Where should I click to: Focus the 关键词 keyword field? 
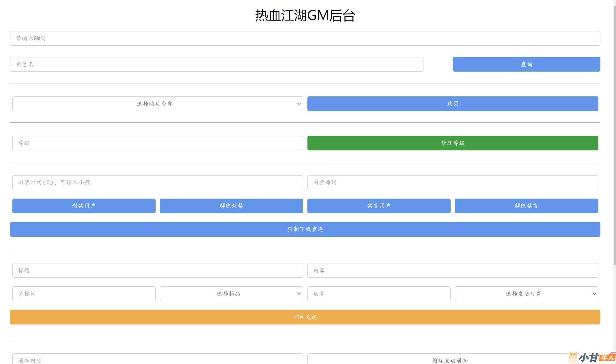click(84, 294)
